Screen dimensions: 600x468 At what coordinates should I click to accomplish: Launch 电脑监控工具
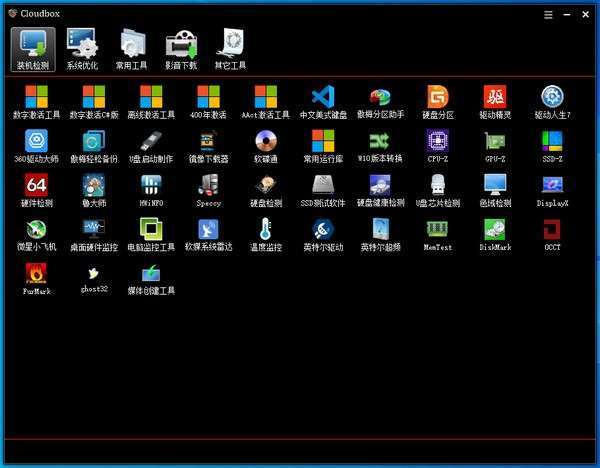151,235
